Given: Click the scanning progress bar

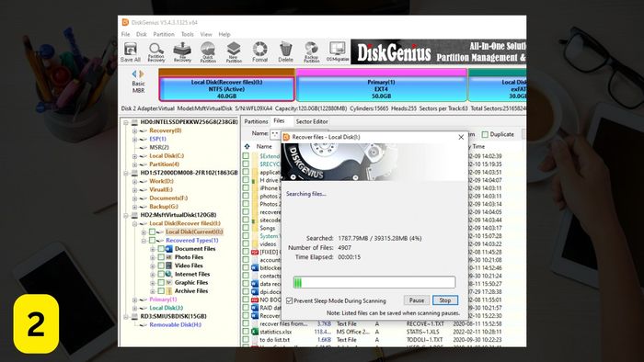Looking at the screenshot, I should coord(374,282).
